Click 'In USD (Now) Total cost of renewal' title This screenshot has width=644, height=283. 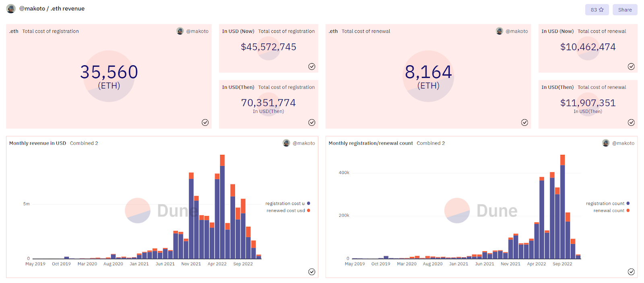584,31
